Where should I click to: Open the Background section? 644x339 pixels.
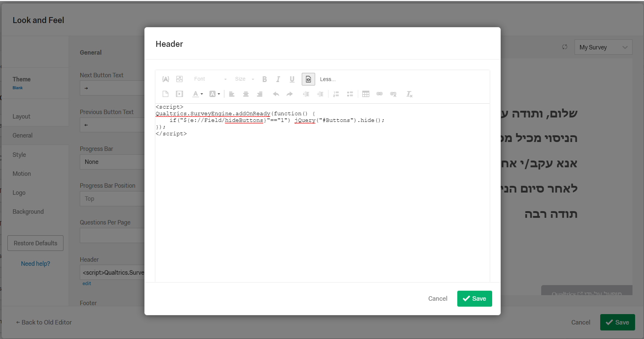tap(28, 212)
